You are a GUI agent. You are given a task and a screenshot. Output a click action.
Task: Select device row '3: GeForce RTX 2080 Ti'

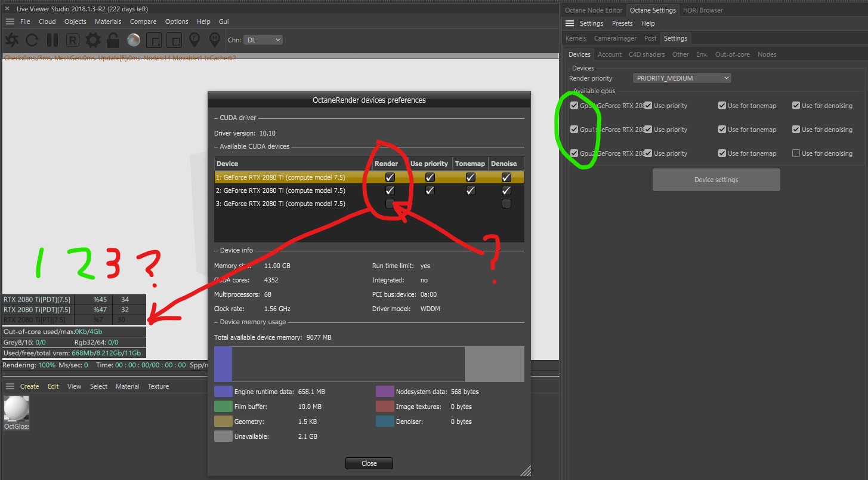[369, 204]
